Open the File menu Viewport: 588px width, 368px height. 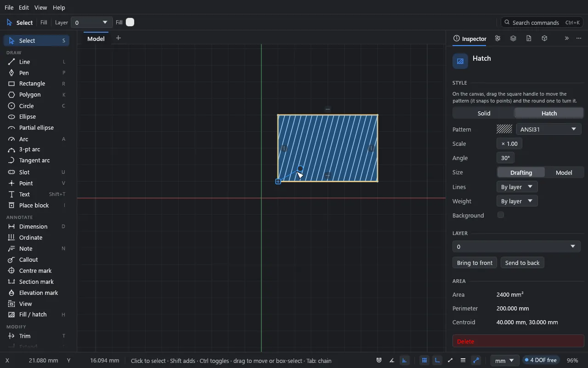click(x=9, y=7)
